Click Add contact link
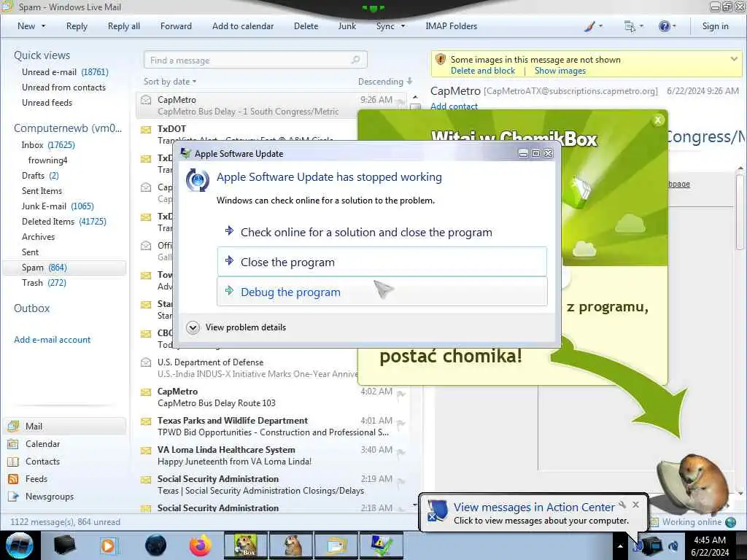 point(454,106)
